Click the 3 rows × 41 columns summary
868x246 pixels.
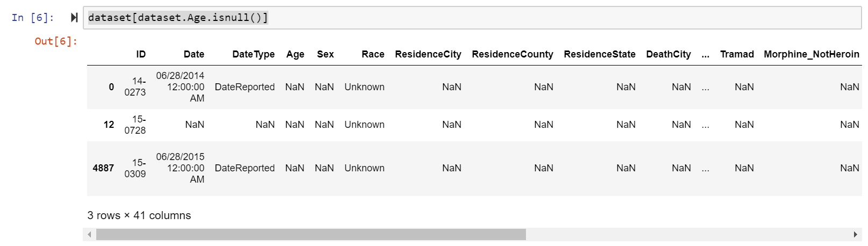point(139,215)
